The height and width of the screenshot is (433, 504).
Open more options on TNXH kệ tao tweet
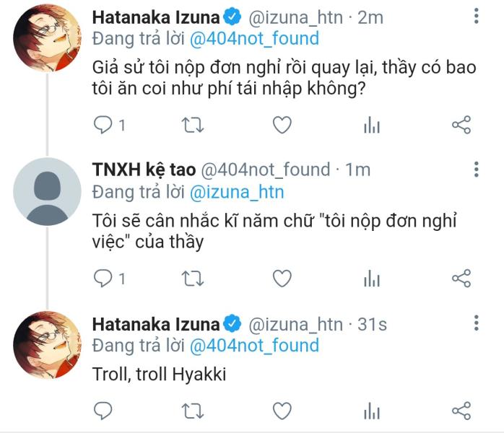(x=477, y=170)
